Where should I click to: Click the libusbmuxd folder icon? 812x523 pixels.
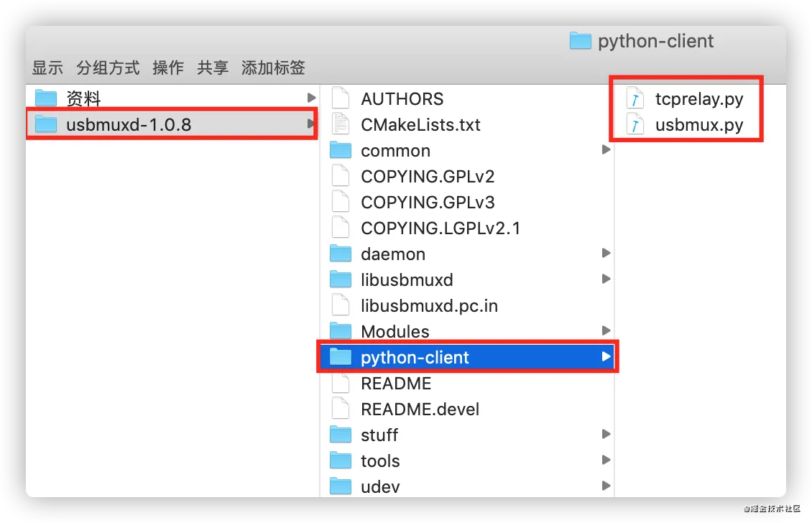pyautogui.click(x=340, y=279)
